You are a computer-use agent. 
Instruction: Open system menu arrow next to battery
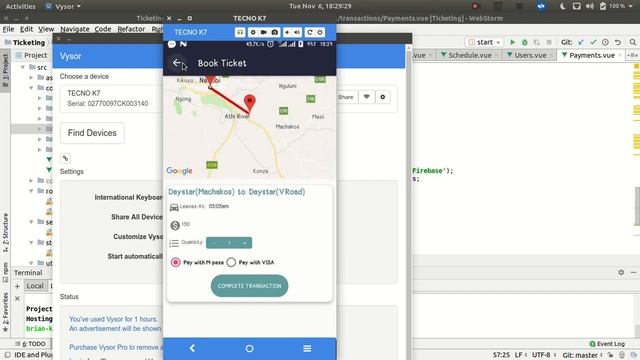tap(631, 6)
